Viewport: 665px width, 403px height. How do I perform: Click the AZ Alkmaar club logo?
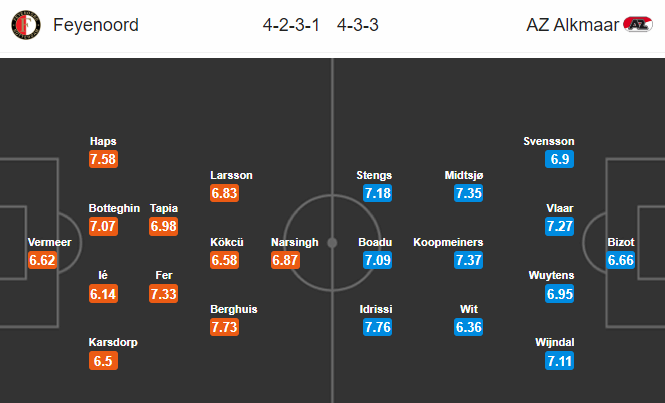pos(637,25)
